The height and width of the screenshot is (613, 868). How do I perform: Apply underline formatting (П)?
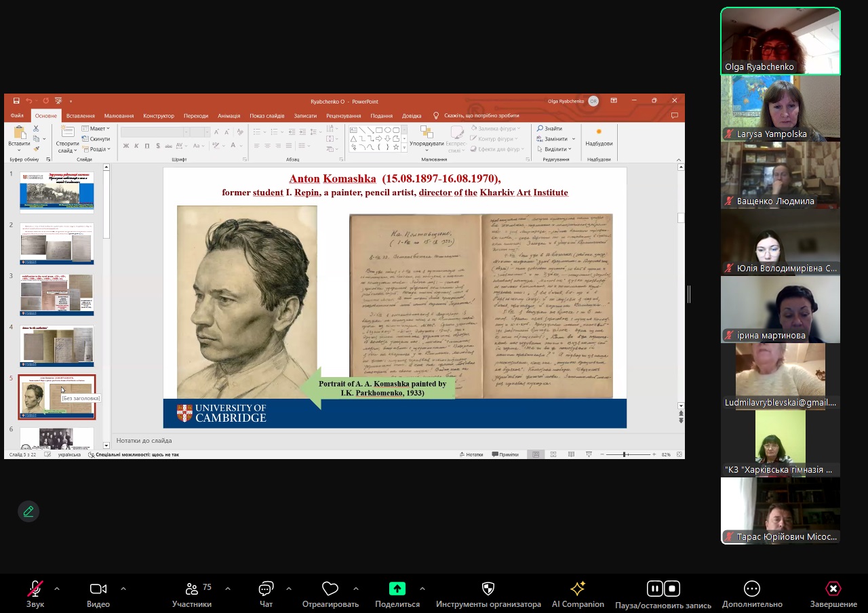[147, 146]
